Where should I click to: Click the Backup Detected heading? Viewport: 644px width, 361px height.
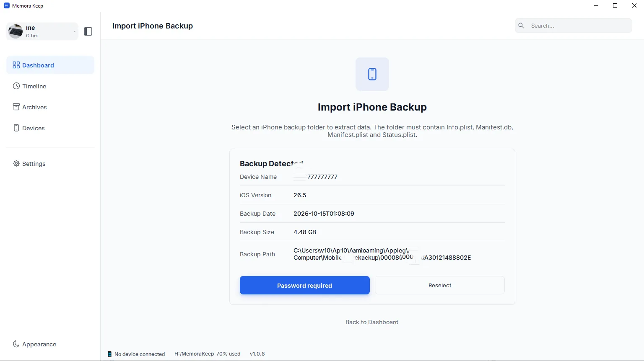(x=271, y=163)
